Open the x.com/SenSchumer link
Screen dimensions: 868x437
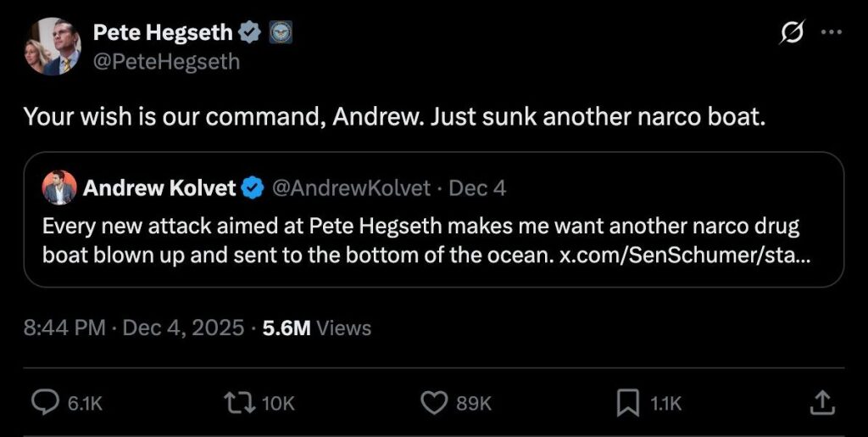tap(685, 254)
